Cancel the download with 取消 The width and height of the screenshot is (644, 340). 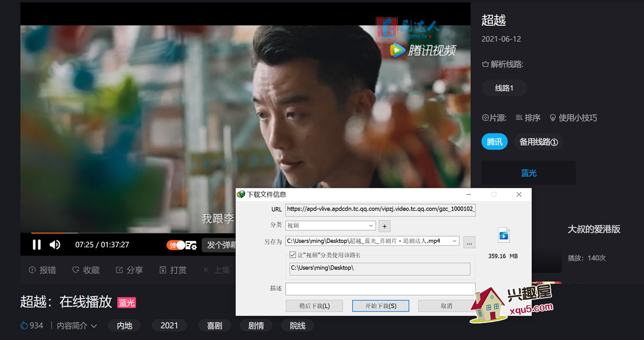447,306
